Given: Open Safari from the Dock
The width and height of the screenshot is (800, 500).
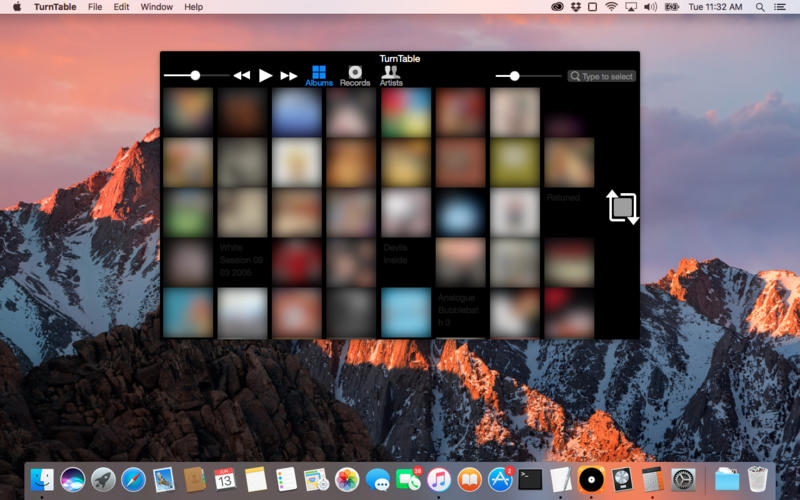Looking at the screenshot, I should tap(134, 480).
